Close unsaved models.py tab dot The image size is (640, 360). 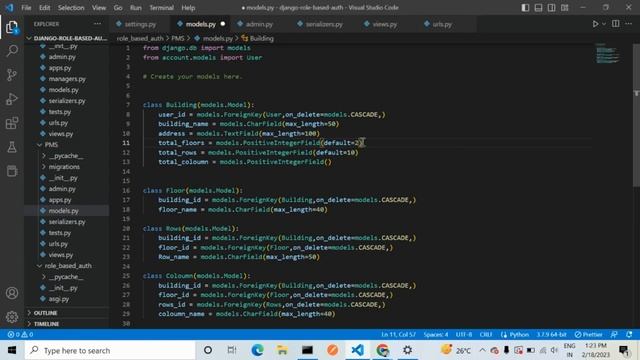(x=222, y=24)
